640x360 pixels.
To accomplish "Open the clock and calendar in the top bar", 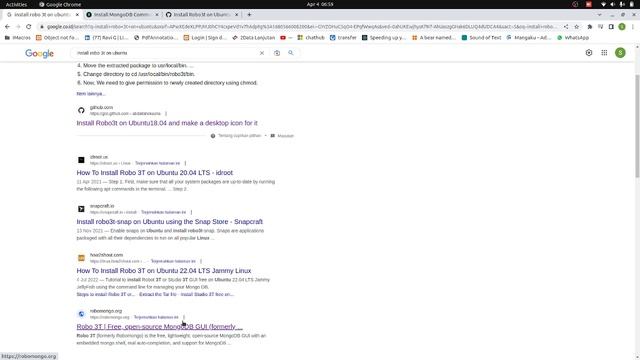I will (x=320, y=4).
